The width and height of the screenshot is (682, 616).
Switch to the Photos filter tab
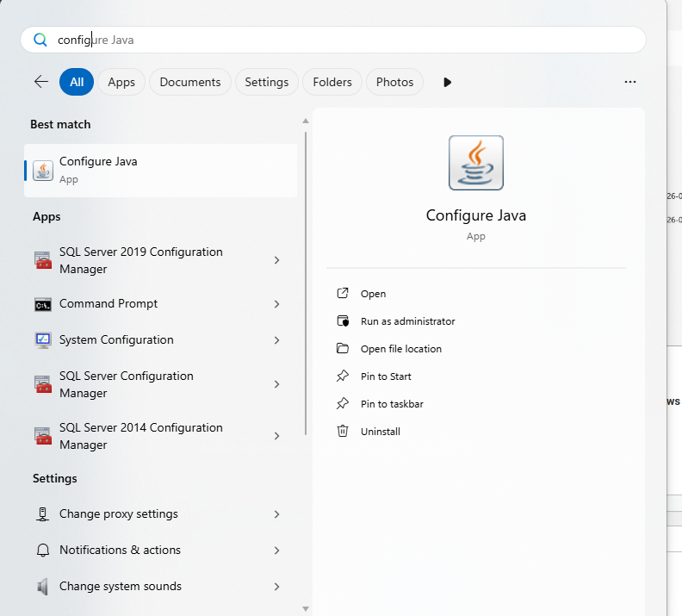coord(394,82)
